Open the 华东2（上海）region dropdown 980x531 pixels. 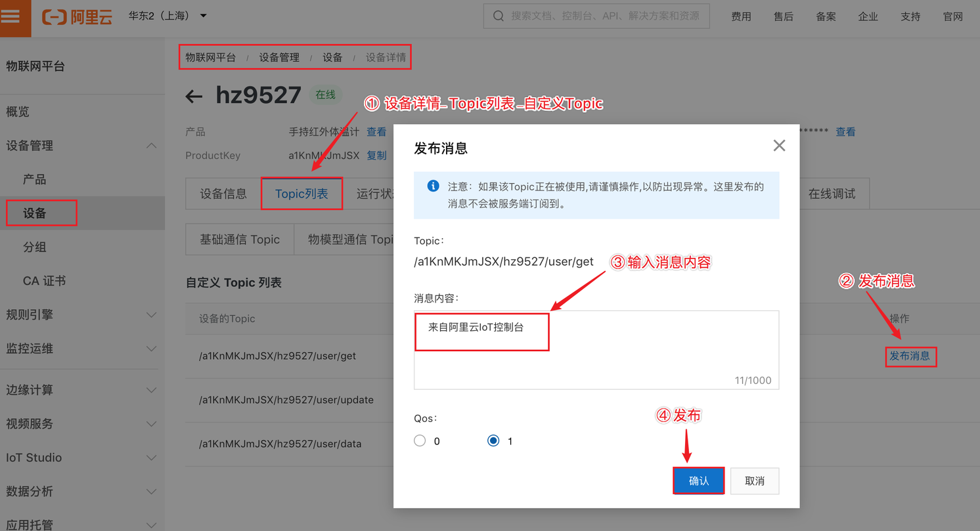click(167, 16)
